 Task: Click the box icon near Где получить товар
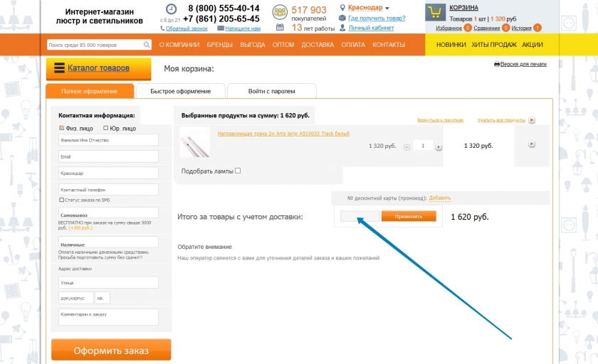tap(342, 18)
